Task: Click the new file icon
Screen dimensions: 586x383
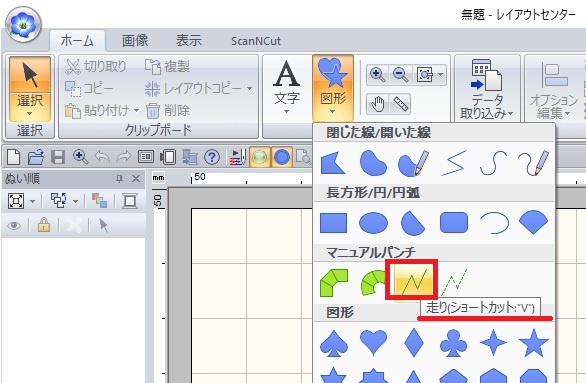Action: [x=13, y=157]
